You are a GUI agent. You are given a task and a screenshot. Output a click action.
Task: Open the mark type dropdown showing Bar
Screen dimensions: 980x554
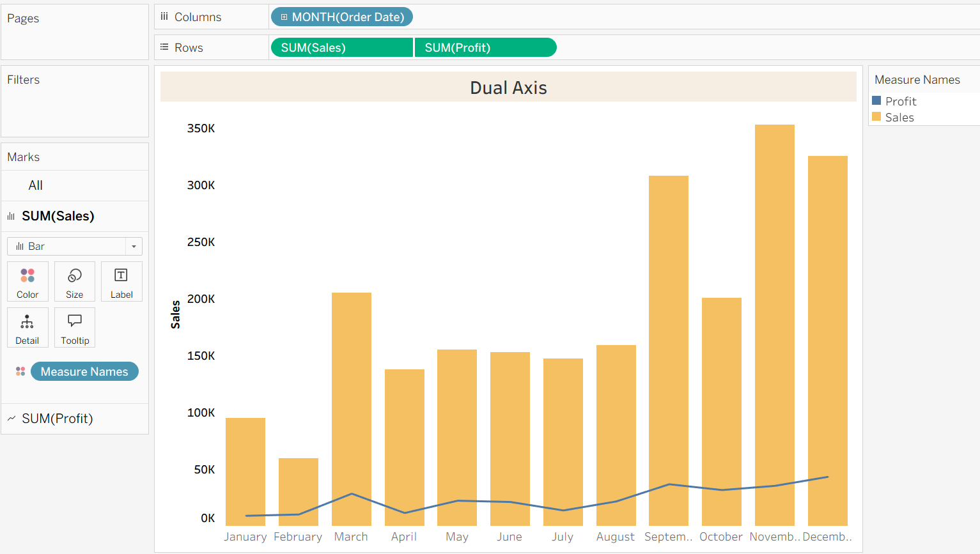pos(134,246)
